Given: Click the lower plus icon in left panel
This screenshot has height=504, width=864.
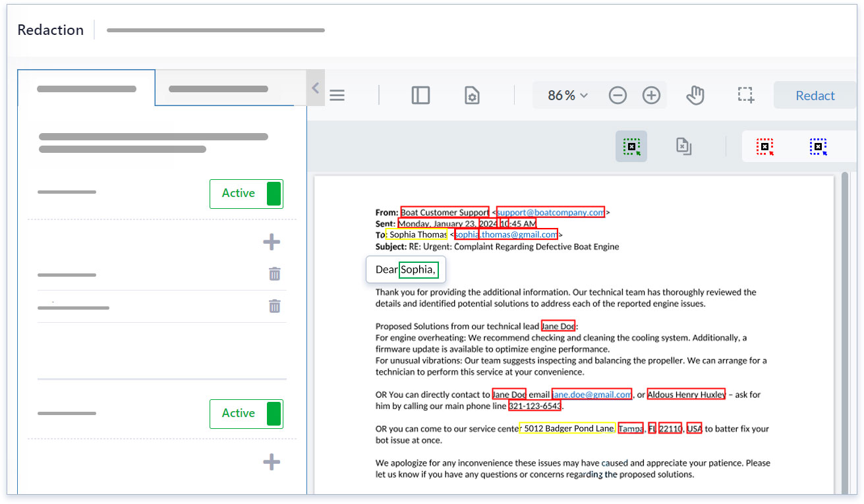Looking at the screenshot, I should coord(272,462).
